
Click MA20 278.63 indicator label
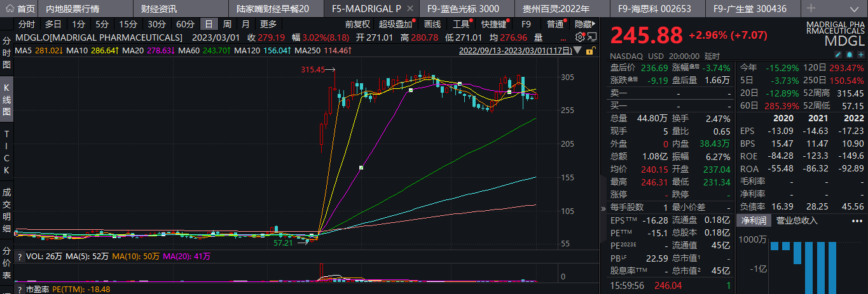[x=149, y=50]
